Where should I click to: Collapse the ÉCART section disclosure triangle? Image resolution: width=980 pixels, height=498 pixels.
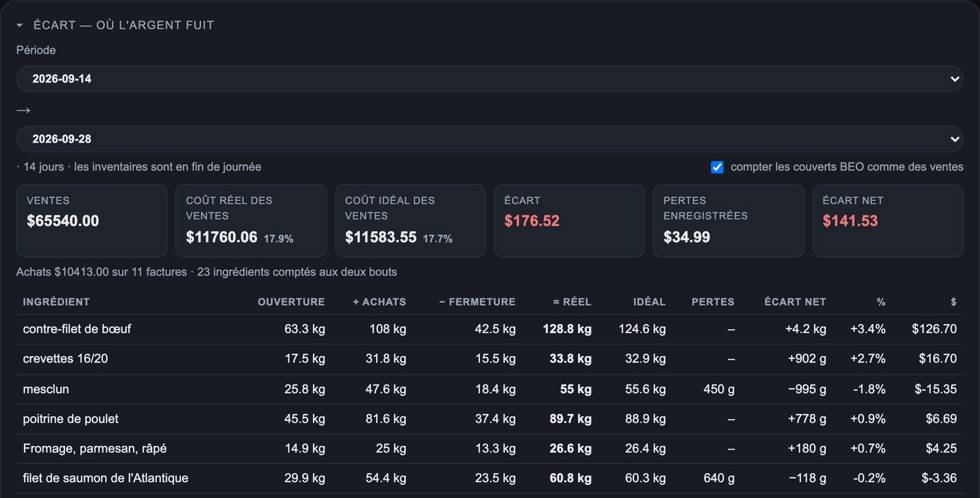point(20,25)
